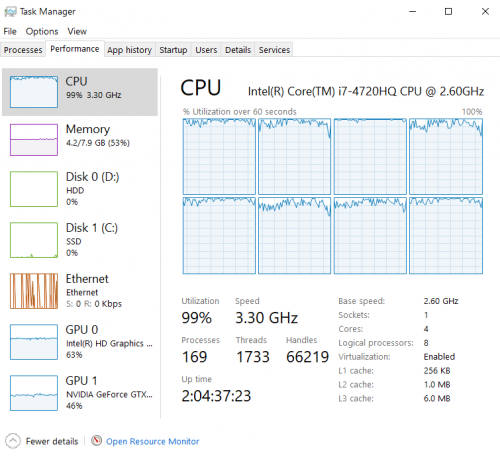Click the Threads count 1733
The height and width of the screenshot is (457, 500).
pyautogui.click(x=253, y=357)
